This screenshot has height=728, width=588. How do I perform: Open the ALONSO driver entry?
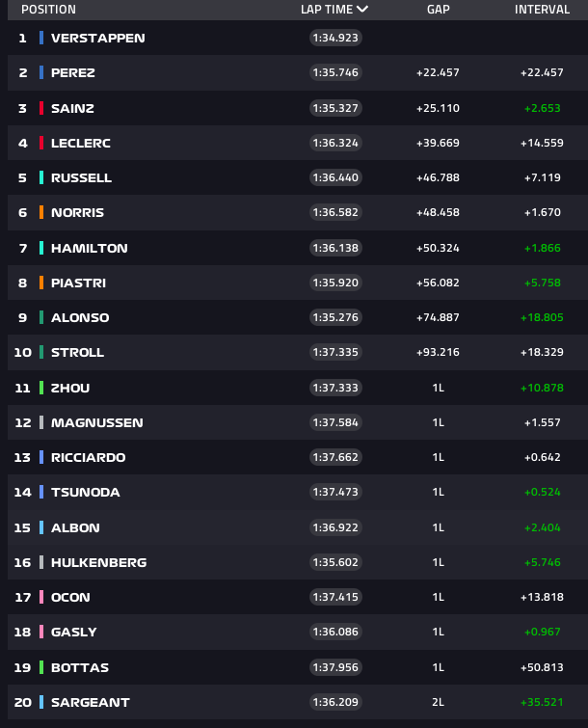[80, 317]
